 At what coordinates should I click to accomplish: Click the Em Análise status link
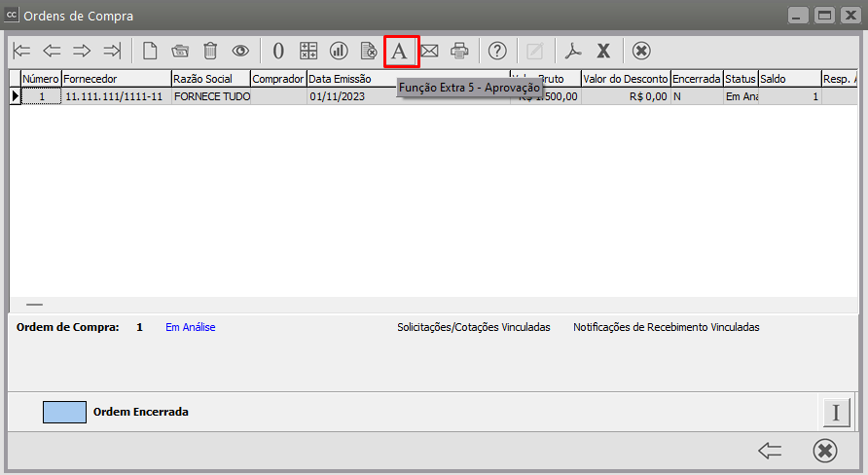(190, 327)
